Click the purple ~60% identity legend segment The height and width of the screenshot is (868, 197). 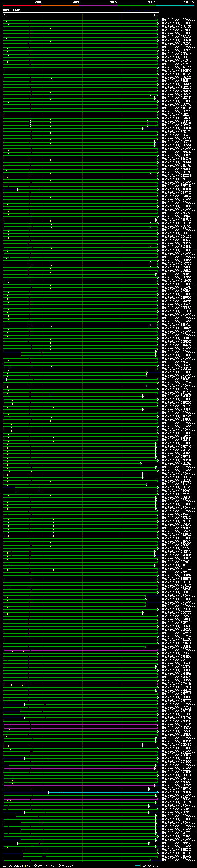99,6
